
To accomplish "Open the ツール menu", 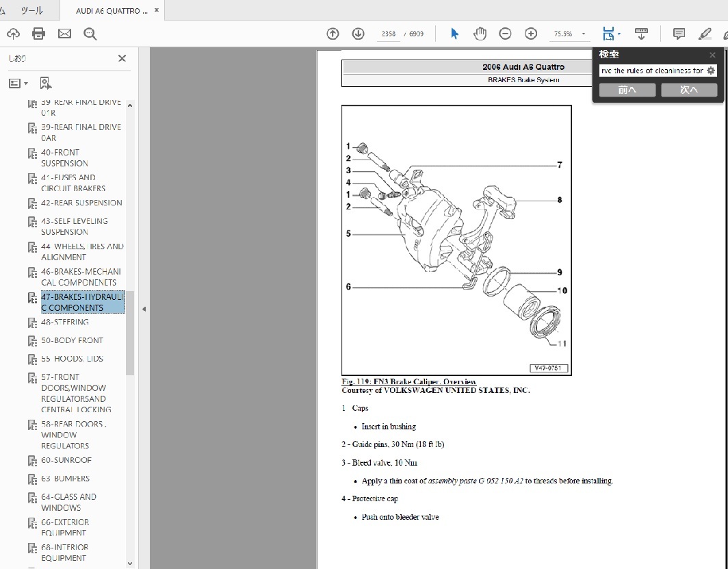I will 31,10.
